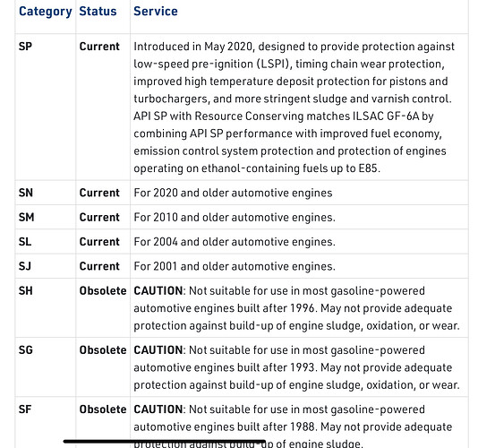Click the text For 2010 and older engines

click(x=235, y=218)
